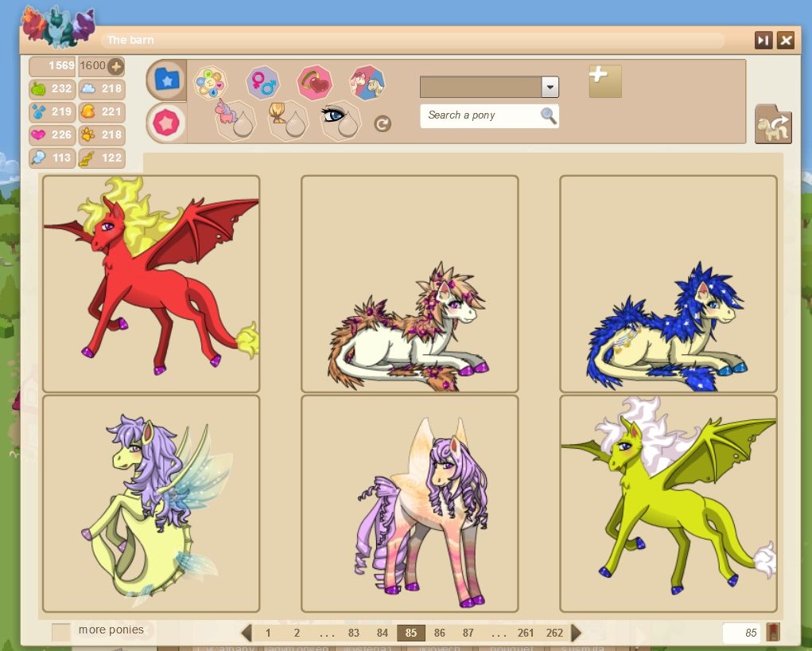Click the white plus add button

pos(605,81)
